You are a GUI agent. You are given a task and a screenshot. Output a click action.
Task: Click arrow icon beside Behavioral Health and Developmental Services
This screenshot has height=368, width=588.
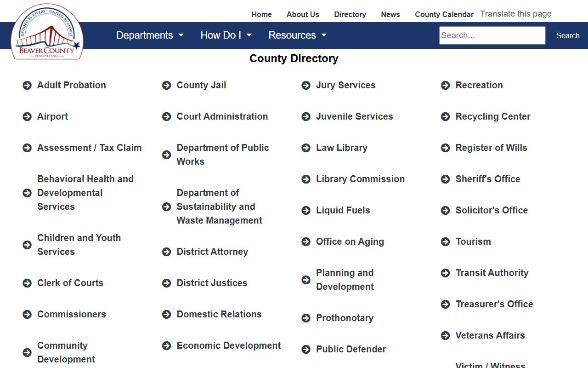(x=27, y=193)
